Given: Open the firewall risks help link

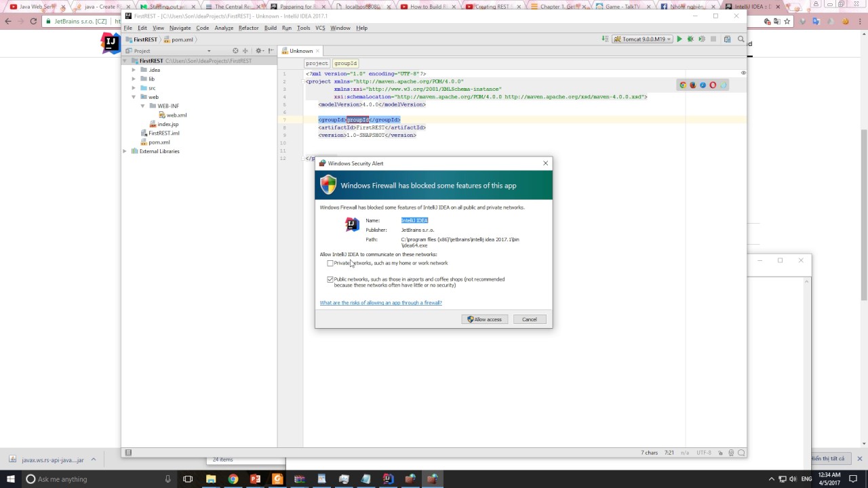Looking at the screenshot, I should point(380,303).
